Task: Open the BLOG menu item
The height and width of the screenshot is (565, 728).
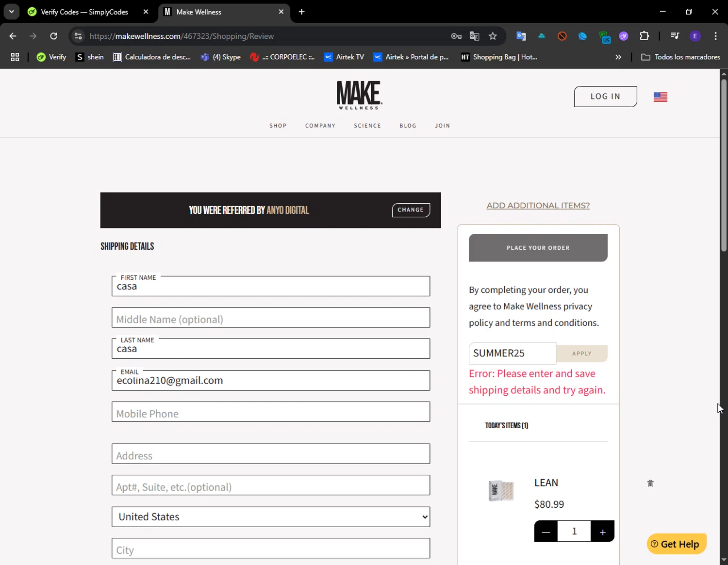Action: pos(408,126)
